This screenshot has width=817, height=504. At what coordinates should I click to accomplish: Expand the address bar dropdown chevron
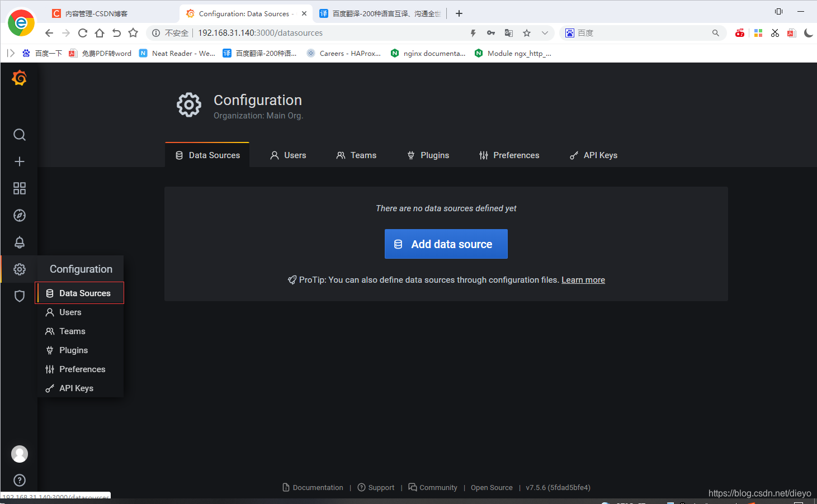coord(545,33)
